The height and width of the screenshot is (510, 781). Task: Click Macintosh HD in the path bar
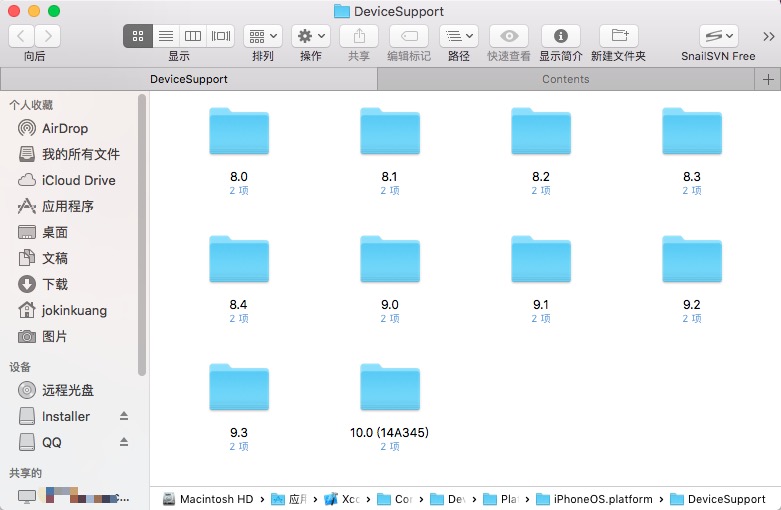pos(208,499)
